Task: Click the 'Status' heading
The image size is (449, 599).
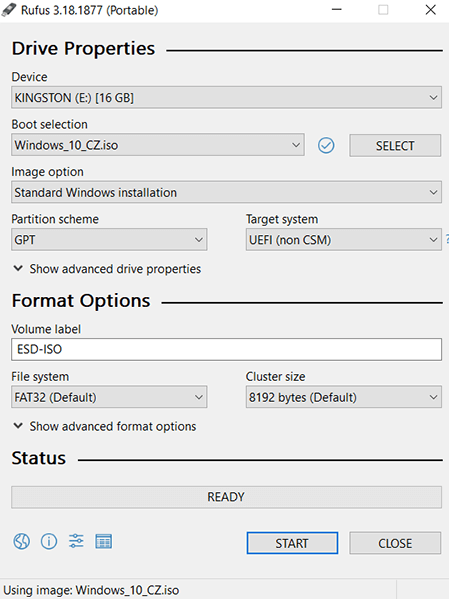Action: coord(39,458)
